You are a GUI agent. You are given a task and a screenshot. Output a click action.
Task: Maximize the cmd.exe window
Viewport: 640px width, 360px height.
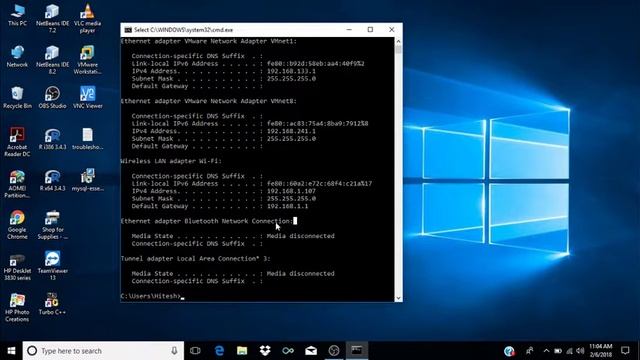370,29
